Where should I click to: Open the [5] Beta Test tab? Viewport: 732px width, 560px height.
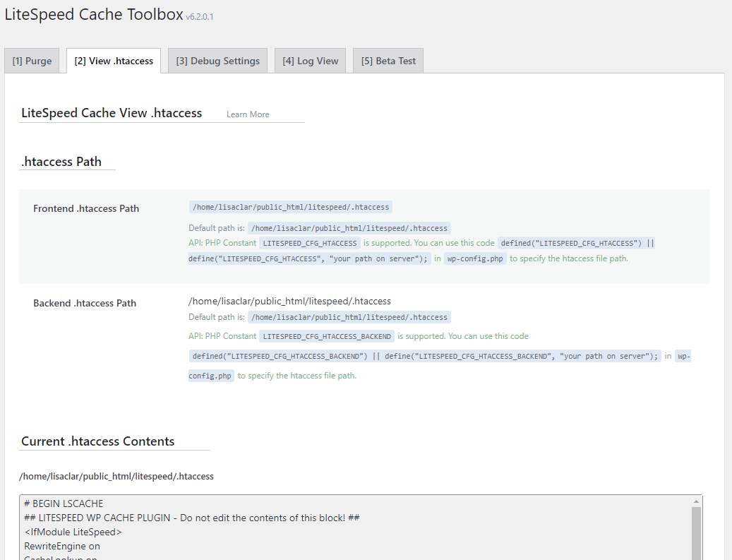(x=388, y=61)
